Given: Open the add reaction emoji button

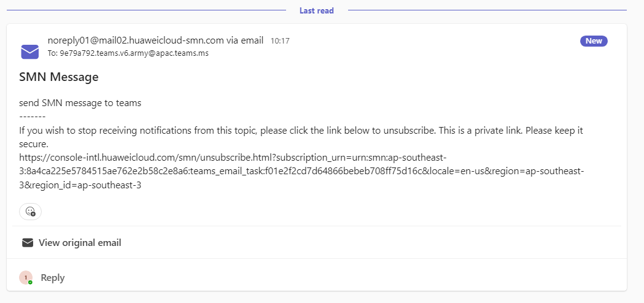Looking at the screenshot, I should (x=31, y=212).
